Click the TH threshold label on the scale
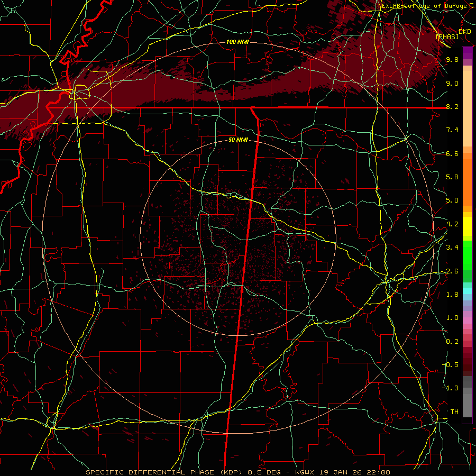The image size is (476, 476). coord(454,412)
